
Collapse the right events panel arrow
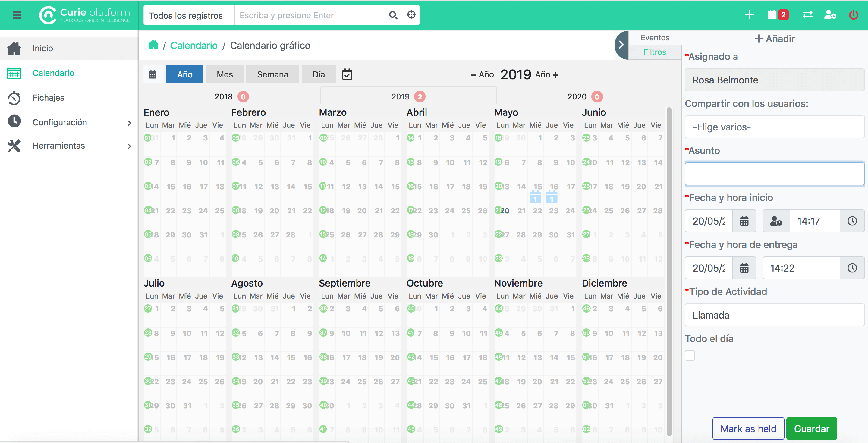621,45
